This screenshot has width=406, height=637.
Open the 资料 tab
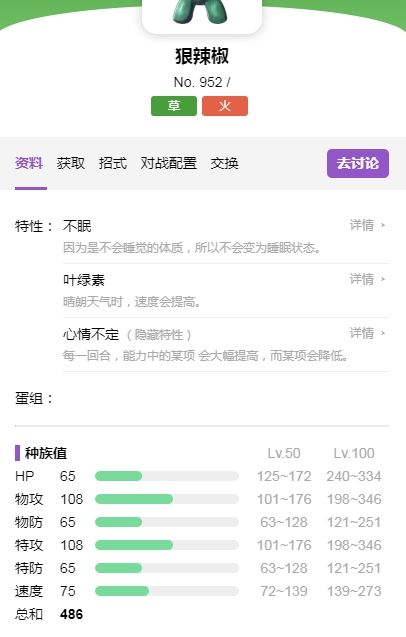click(29, 163)
